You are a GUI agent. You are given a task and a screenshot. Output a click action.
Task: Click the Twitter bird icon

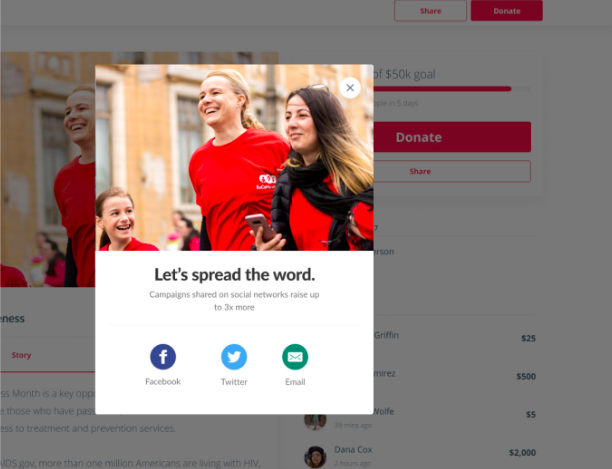click(234, 357)
